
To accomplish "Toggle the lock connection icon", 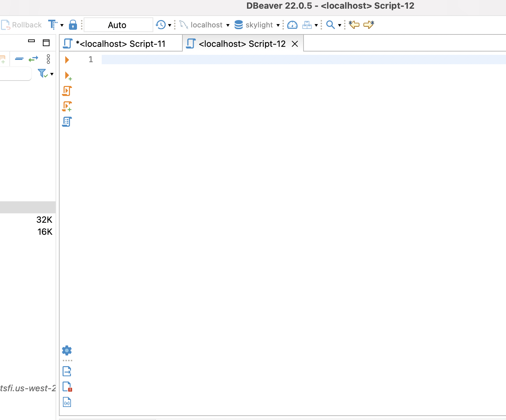I will point(73,25).
